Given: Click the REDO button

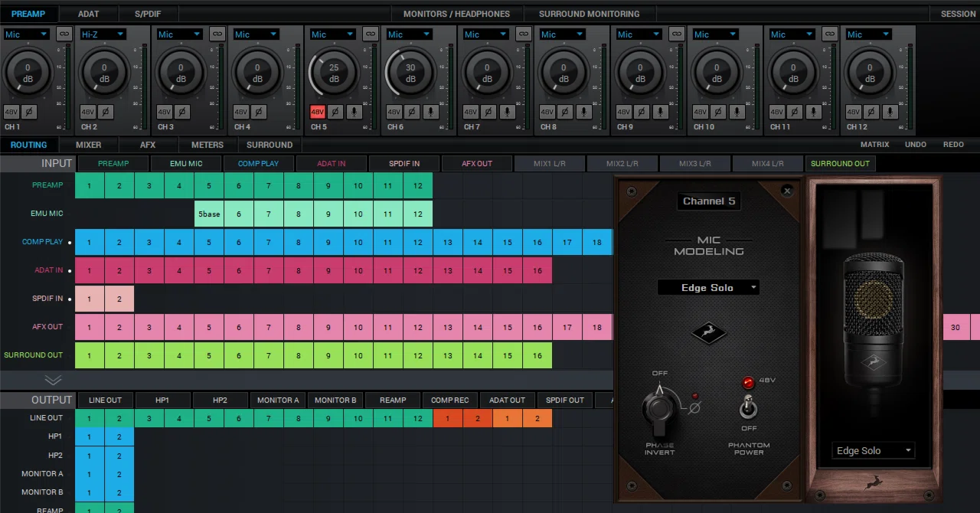Looking at the screenshot, I should 953,145.
